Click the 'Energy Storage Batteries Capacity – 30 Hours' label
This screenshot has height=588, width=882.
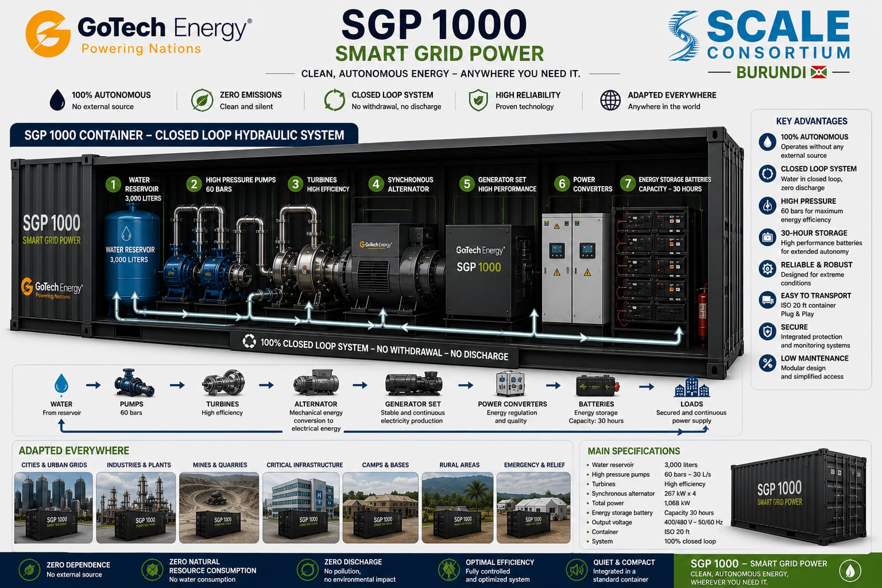675,184
